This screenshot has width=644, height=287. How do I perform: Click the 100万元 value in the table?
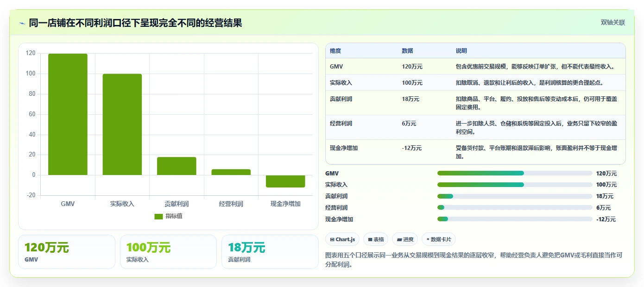tap(412, 83)
